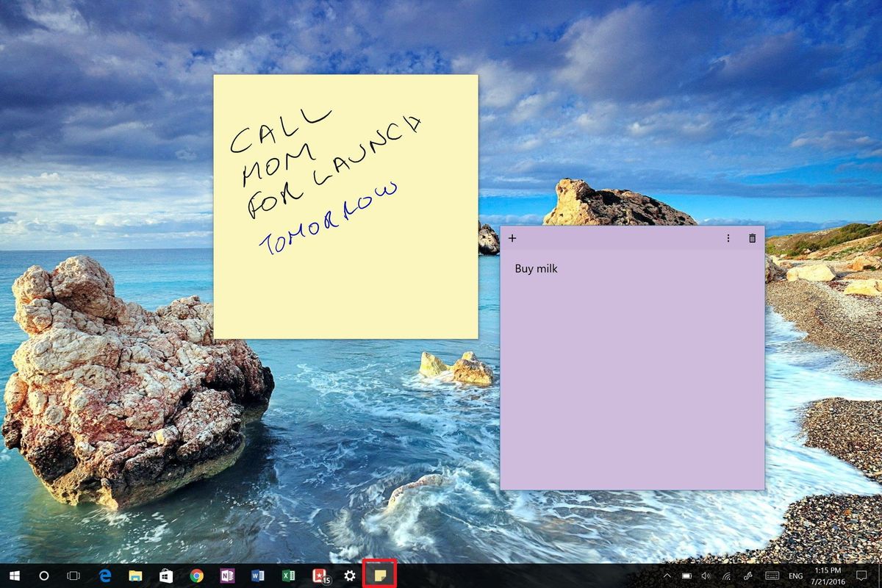Viewport: 882px width, 588px height.
Task: Open the volume control slider
Action: (x=706, y=577)
